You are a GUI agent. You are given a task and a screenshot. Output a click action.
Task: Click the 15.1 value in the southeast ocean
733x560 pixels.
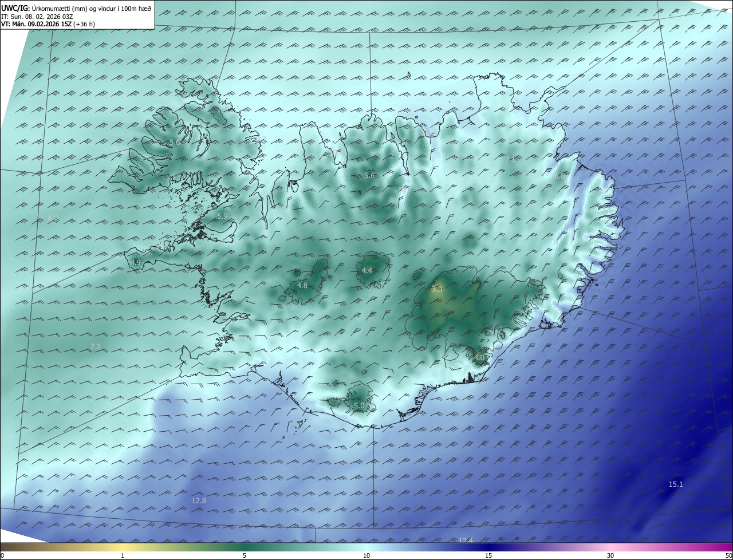676,484
